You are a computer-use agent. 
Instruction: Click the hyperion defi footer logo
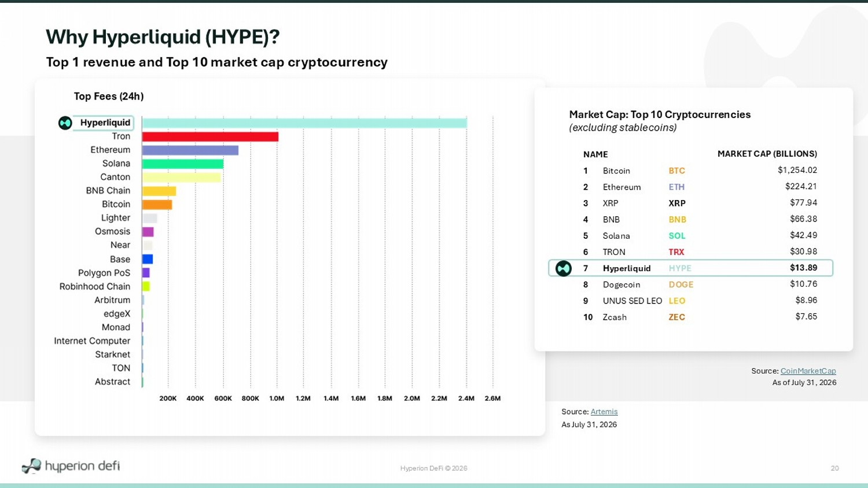click(71, 466)
